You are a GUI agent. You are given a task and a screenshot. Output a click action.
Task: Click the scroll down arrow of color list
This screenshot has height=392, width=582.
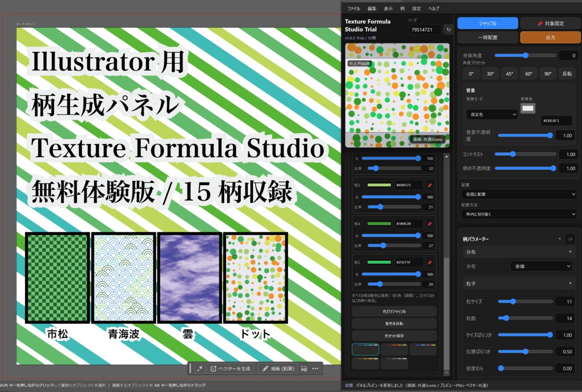pyautogui.click(x=447, y=372)
